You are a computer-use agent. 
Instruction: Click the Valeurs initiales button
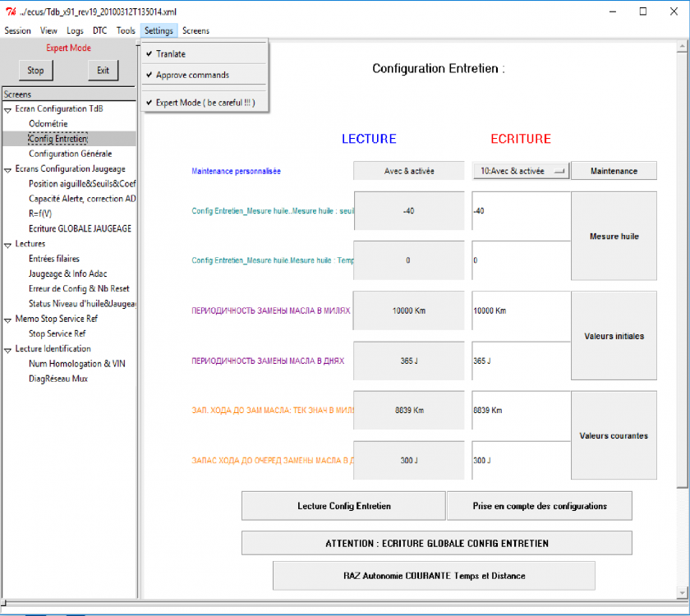614,336
